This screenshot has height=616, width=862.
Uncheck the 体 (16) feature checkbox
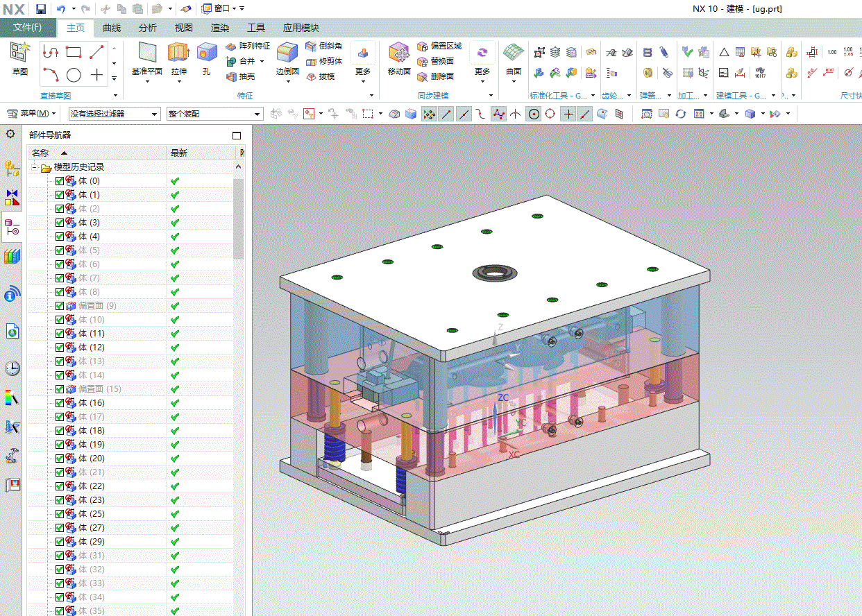point(59,403)
